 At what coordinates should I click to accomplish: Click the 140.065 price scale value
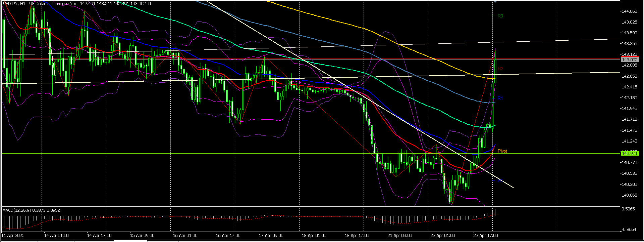click(629, 195)
